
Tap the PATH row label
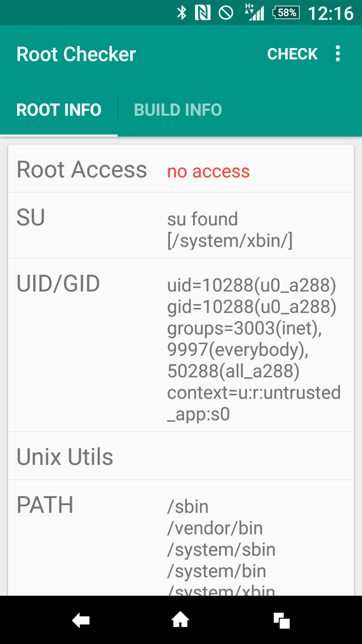45,505
